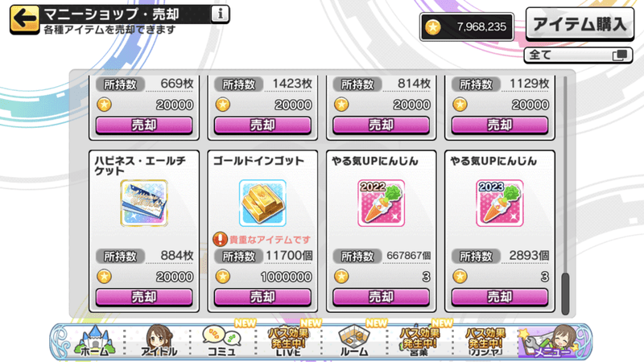Sell the 669枚 item with its 売却 button

(144, 125)
